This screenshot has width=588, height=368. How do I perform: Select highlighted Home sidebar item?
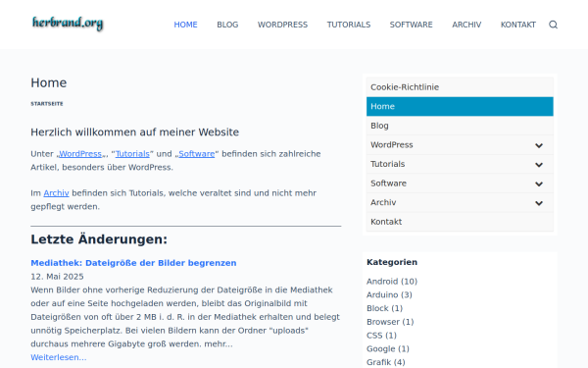pyautogui.click(x=460, y=106)
